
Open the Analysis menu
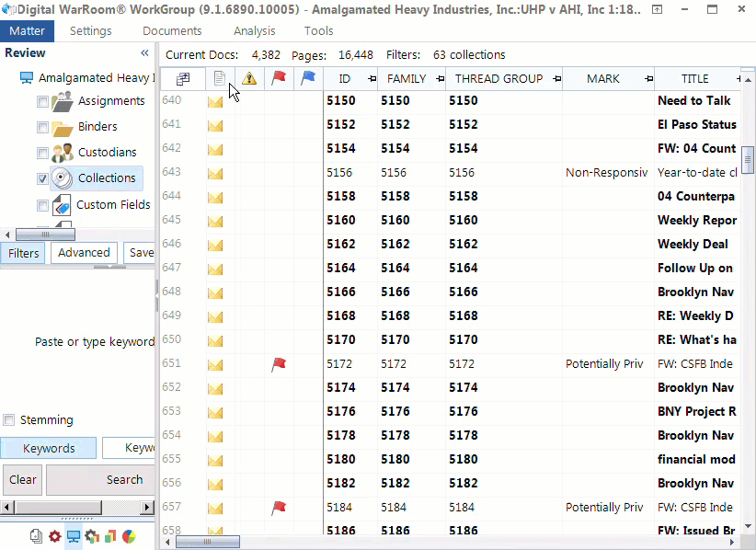pyautogui.click(x=254, y=31)
